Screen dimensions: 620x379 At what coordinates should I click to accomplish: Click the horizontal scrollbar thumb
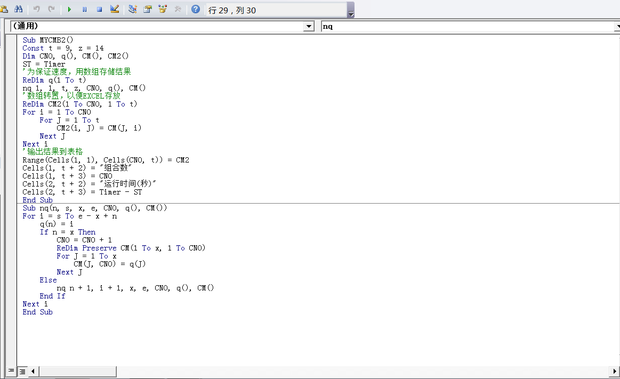coord(77,371)
